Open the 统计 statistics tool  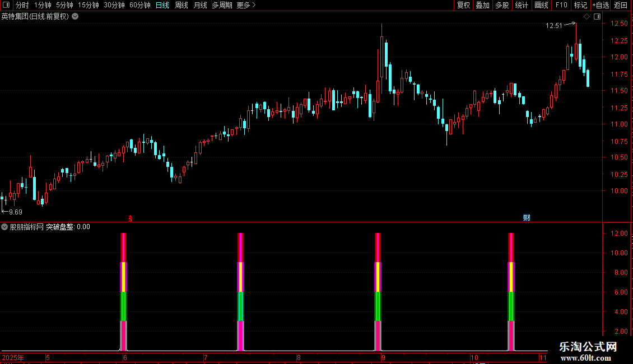pyautogui.click(x=521, y=5)
